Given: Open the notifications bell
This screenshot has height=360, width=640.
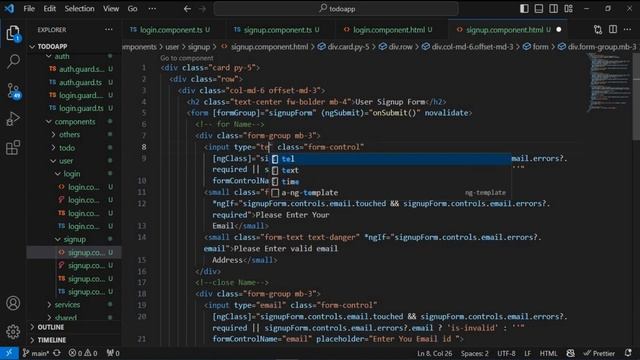Looking at the screenshot, I should click(x=628, y=353).
